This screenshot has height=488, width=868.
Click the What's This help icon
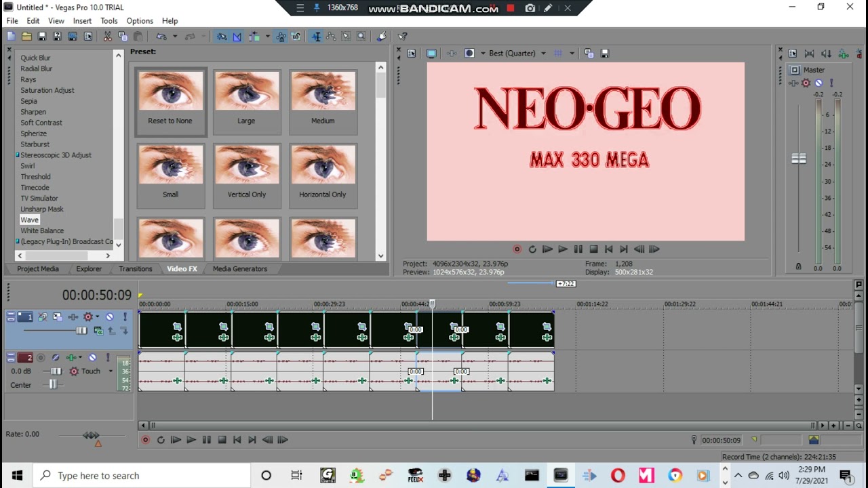(x=402, y=37)
